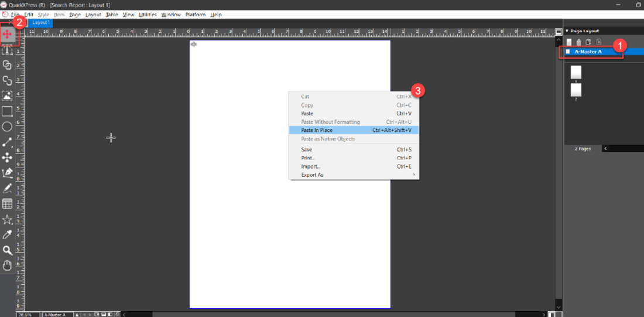Select the Line tool
Viewport: 644px width, 317px height.
7,142
